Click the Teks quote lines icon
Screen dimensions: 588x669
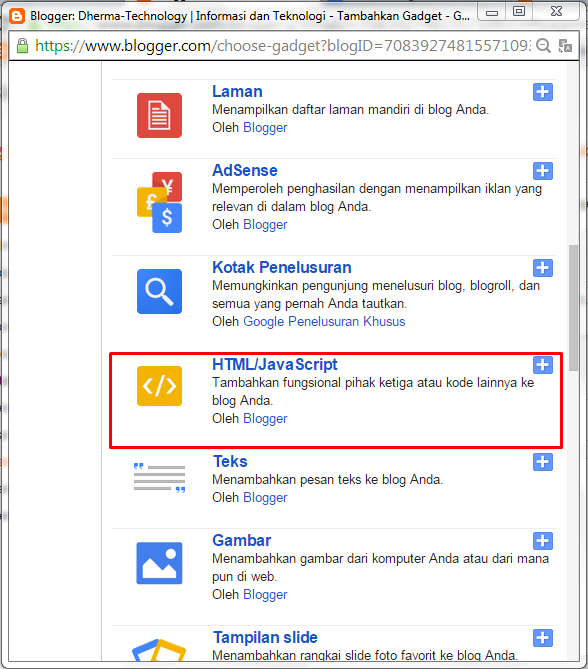159,477
